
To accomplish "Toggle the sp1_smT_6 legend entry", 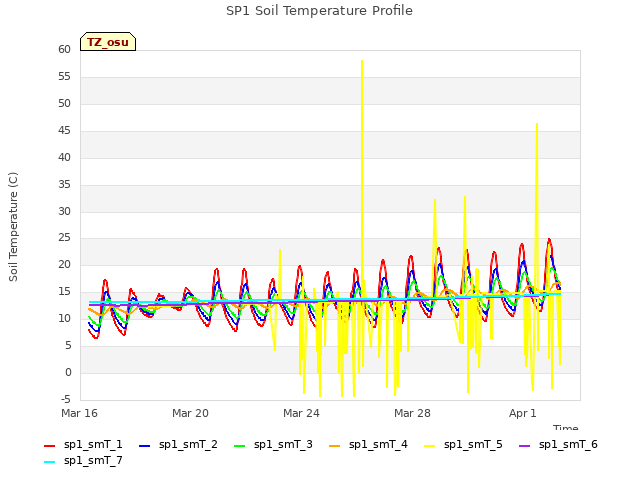I will (558, 444).
